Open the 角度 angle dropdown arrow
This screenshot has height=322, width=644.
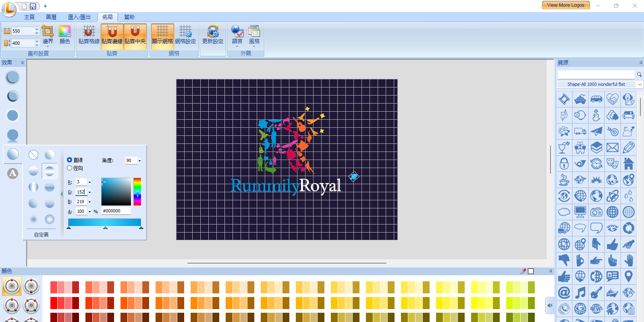[x=140, y=161]
